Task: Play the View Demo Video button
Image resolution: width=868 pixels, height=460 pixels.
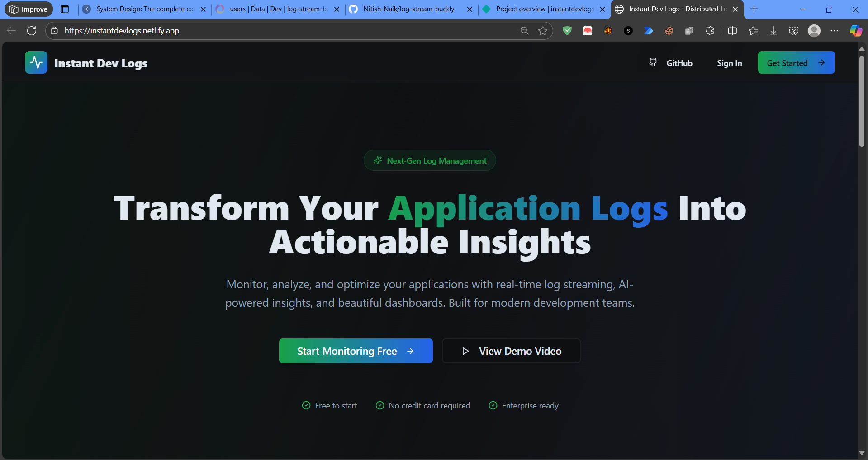Action: tap(511, 351)
